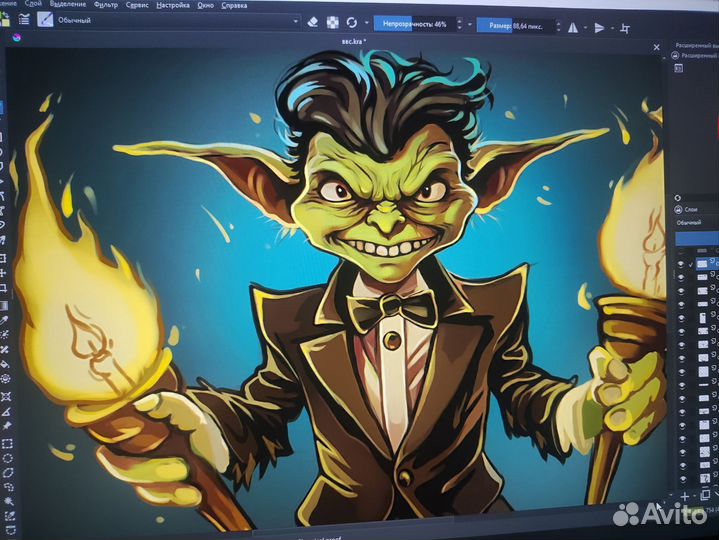Open the Настройка menu
719x540 pixels.
tap(172, 6)
